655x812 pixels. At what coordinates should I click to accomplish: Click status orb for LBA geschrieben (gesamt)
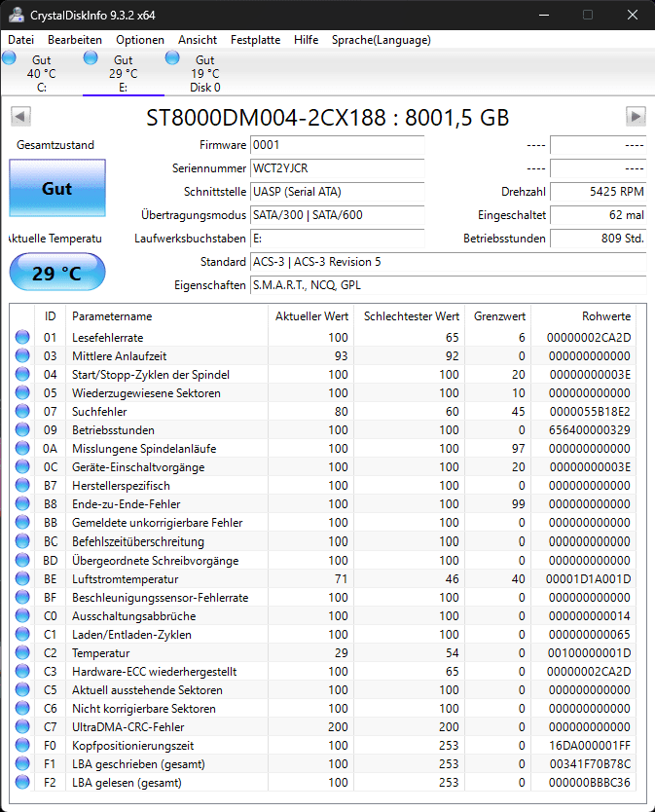coord(22,764)
